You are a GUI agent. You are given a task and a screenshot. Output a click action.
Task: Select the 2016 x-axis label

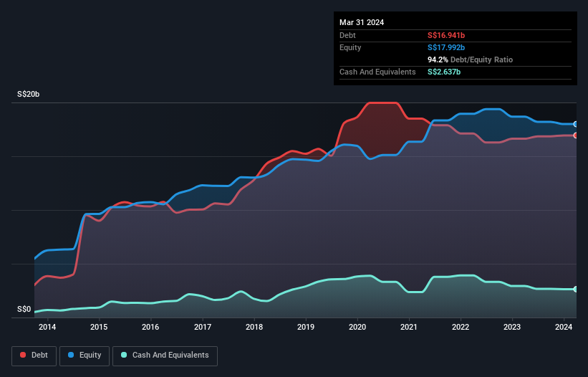150,328
